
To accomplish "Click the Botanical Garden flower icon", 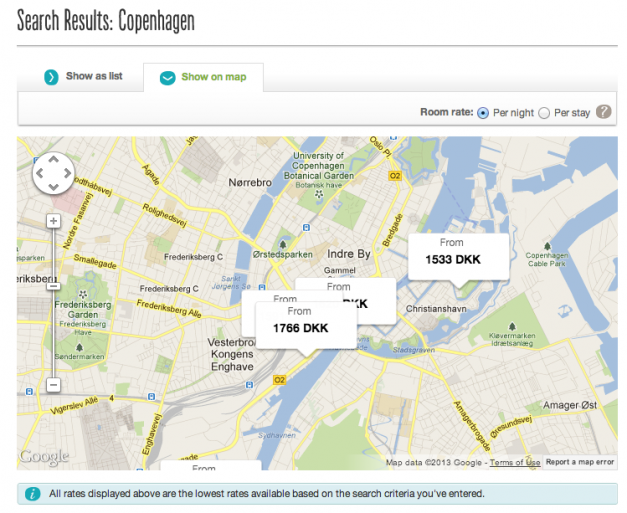I will (x=319, y=194).
